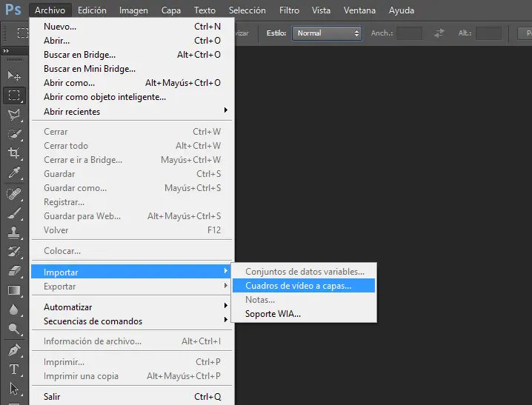
Task: Swap width and height arrows icon
Action: pyautogui.click(x=439, y=33)
